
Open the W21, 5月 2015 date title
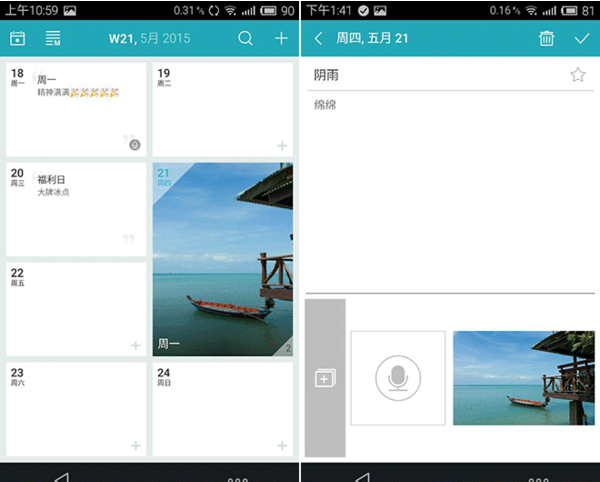pyautogui.click(x=149, y=39)
